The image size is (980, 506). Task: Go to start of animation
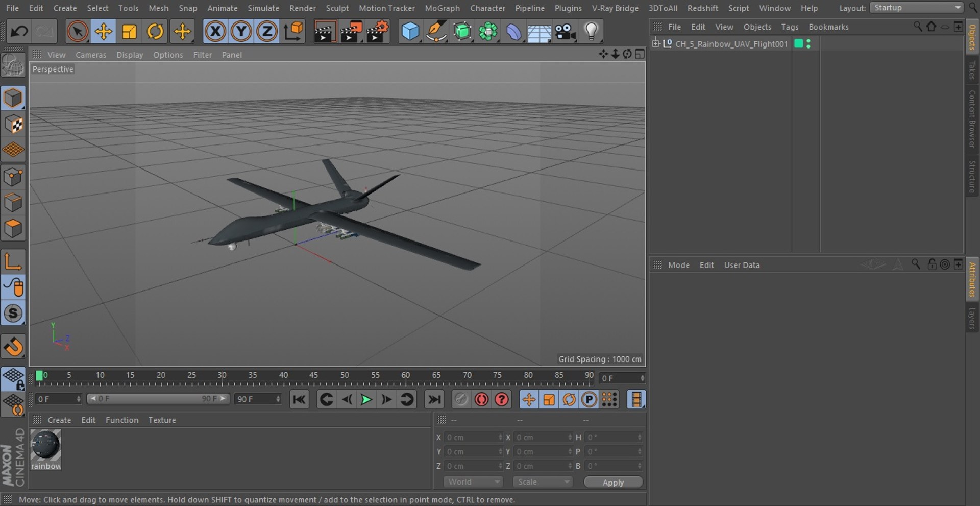point(299,399)
